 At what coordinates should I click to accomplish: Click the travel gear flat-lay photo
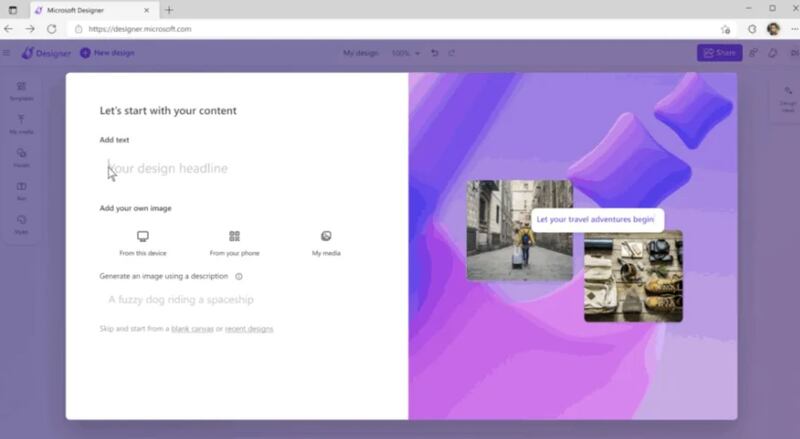click(633, 276)
